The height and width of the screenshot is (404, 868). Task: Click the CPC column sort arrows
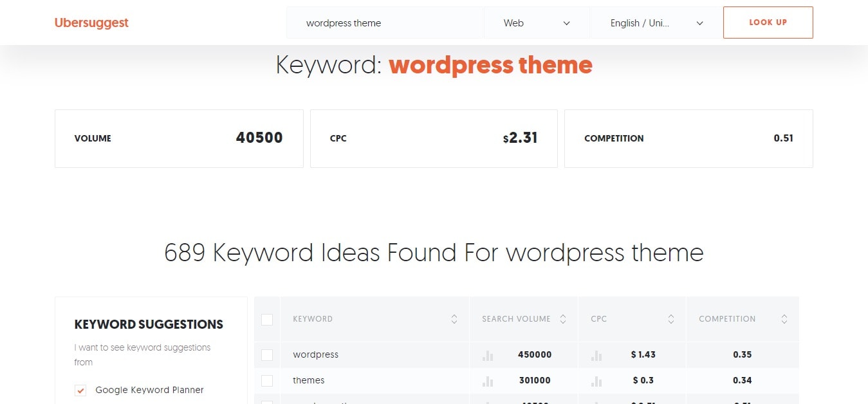[x=671, y=319]
